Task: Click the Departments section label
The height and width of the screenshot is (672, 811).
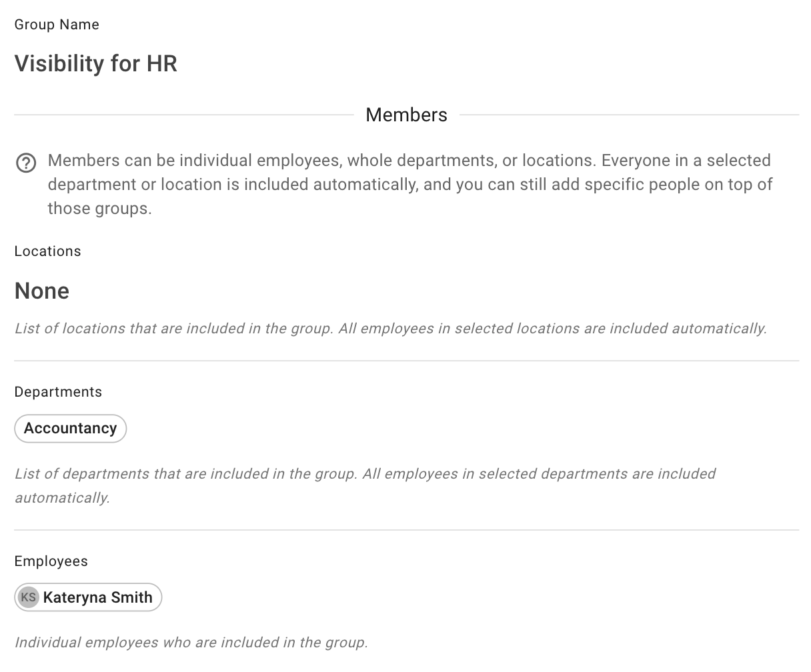Action: pos(58,392)
